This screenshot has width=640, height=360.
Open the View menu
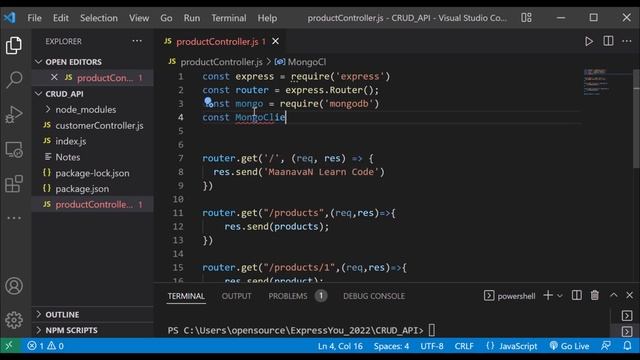tap(139, 18)
